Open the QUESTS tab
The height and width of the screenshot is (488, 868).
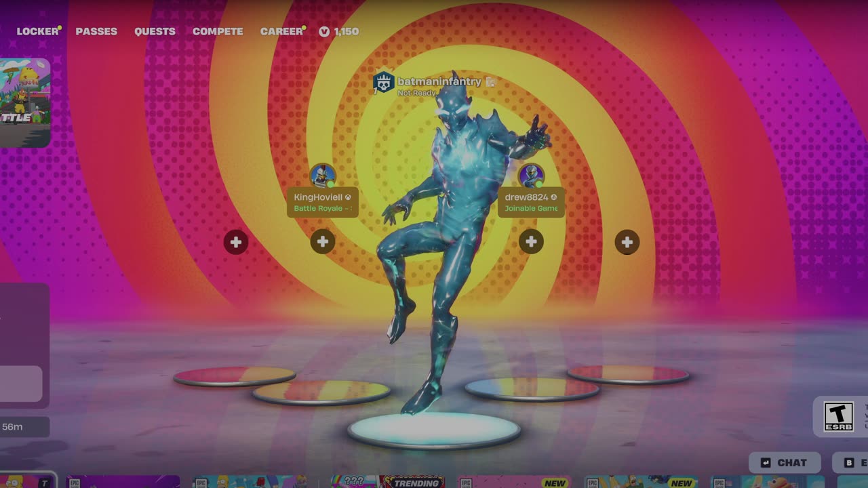[155, 31]
